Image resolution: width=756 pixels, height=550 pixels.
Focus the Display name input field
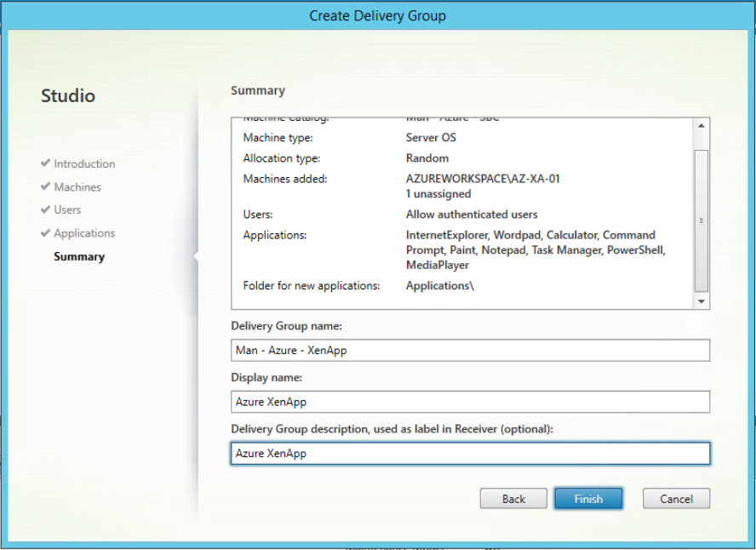(x=470, y=402)
